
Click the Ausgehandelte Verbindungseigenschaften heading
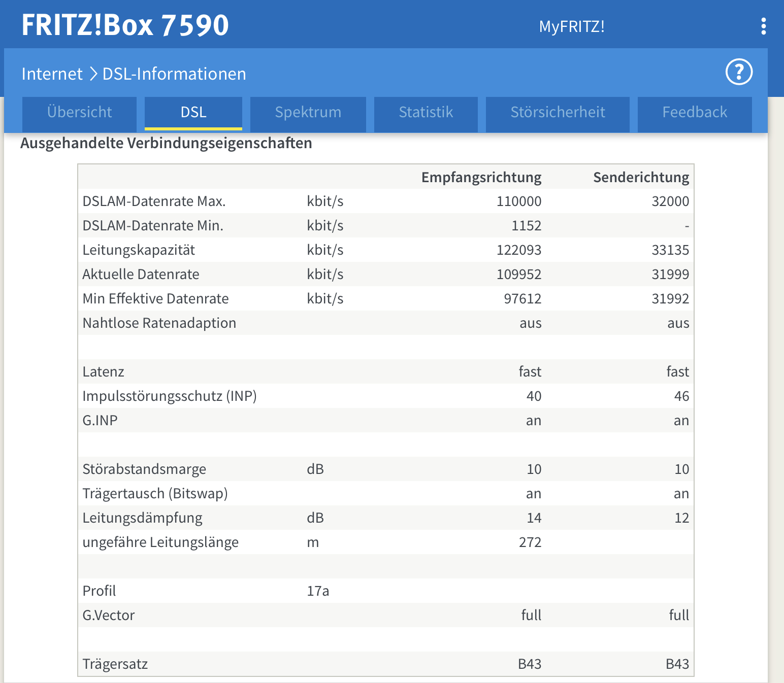(x=166, y=144)
